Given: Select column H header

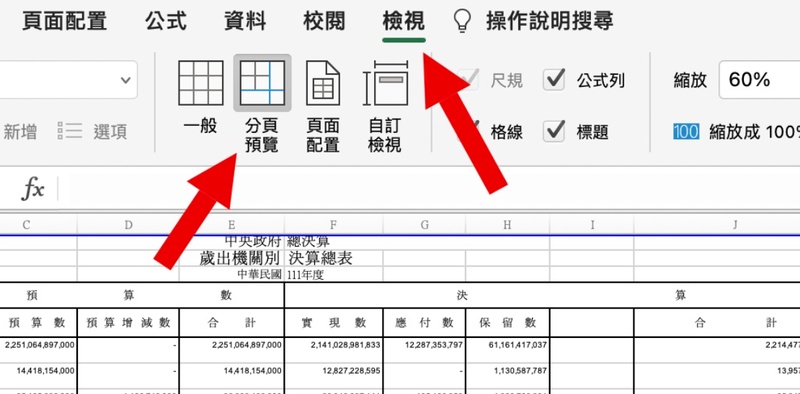Looking at the screenshot, I should 507,225.
